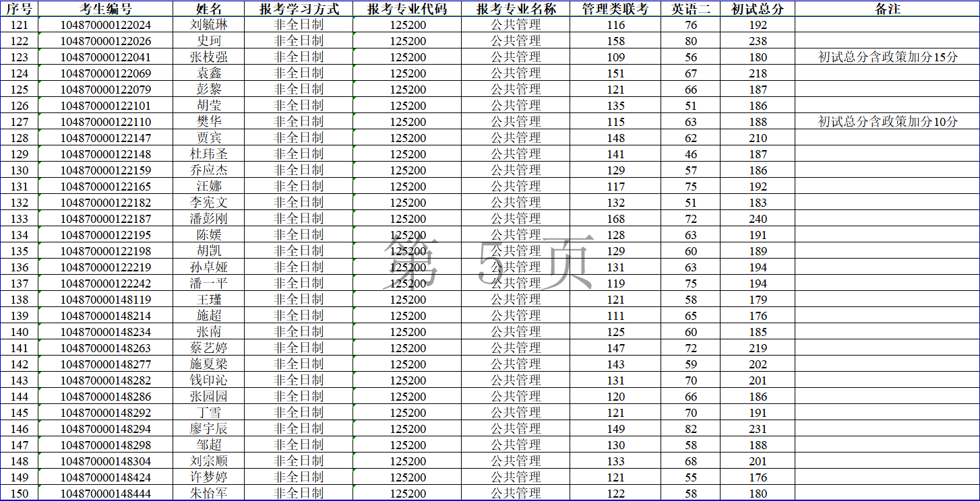This screenshot has height=501, width=980.
Task: Click candidate number 104870000148444
Action: pyautogui.click(x=106, y=494)
